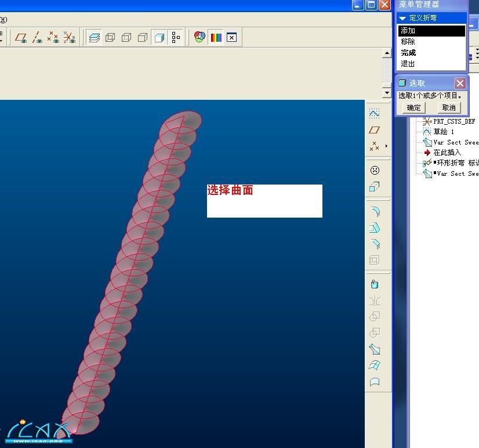Image resolution: width=479 pixels, height=448 pixels.
Task: Select the datum plane tool in sidebar
Action: pos(375,130)
